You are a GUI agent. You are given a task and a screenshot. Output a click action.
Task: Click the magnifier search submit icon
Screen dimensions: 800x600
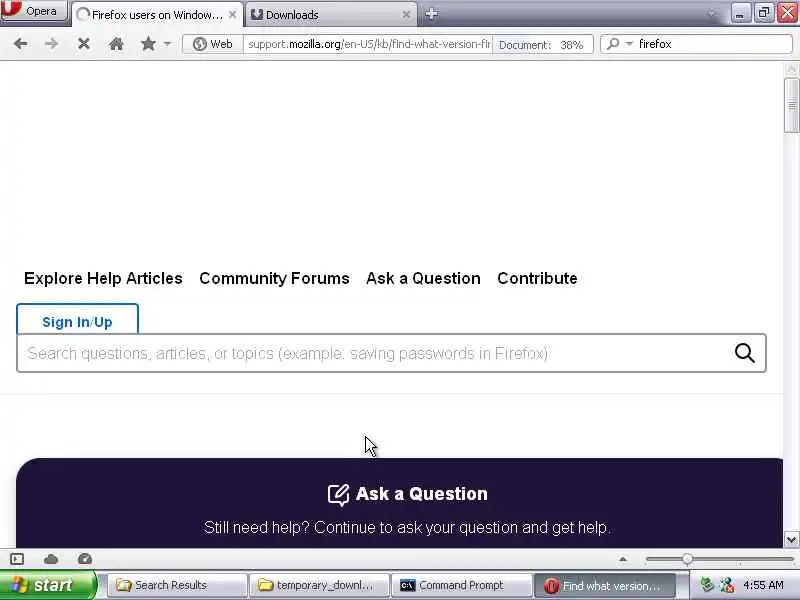744,353
